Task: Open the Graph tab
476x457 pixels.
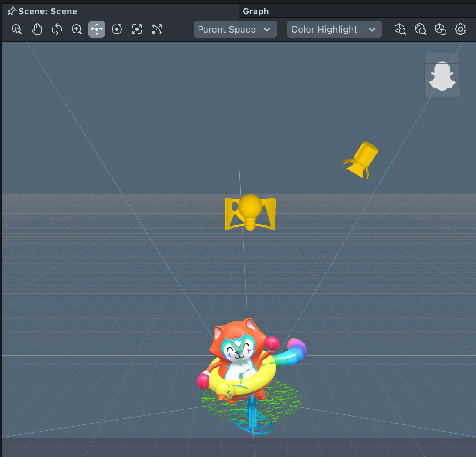Action: click(x=256, y=11)
